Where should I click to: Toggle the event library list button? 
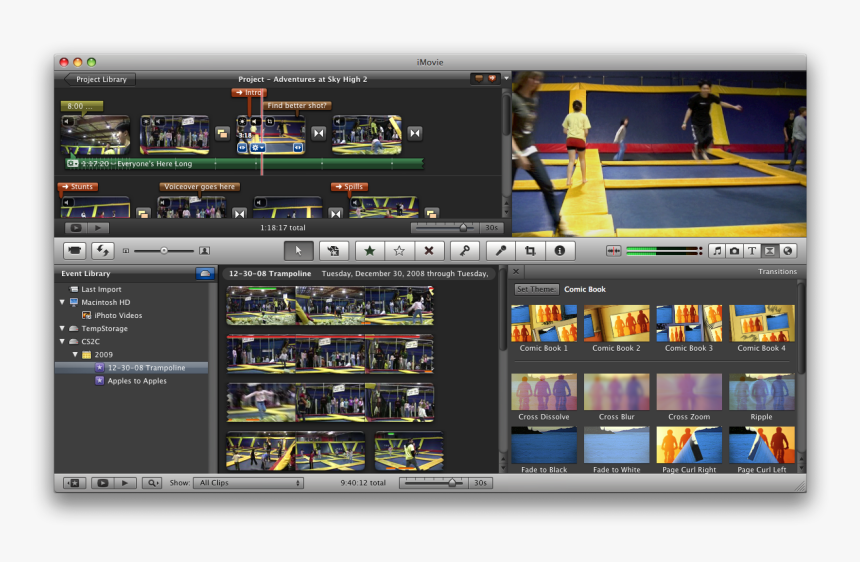pos(75,483)
